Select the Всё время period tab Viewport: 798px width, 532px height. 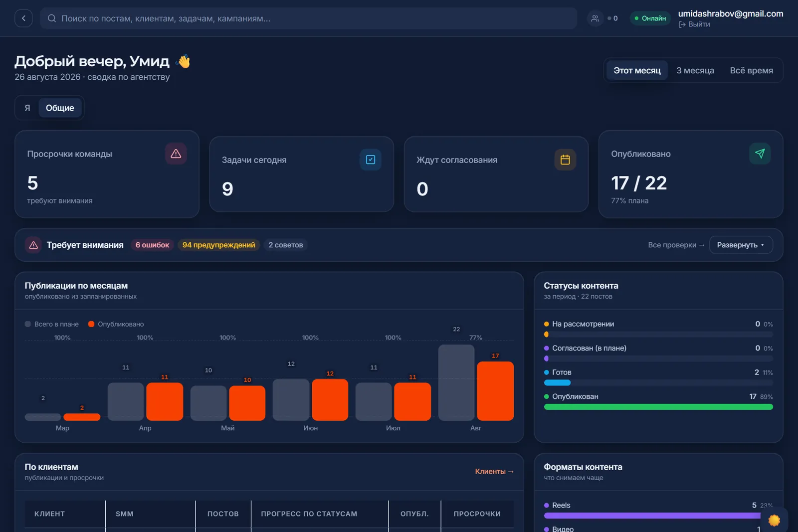[x=751, y=70]
